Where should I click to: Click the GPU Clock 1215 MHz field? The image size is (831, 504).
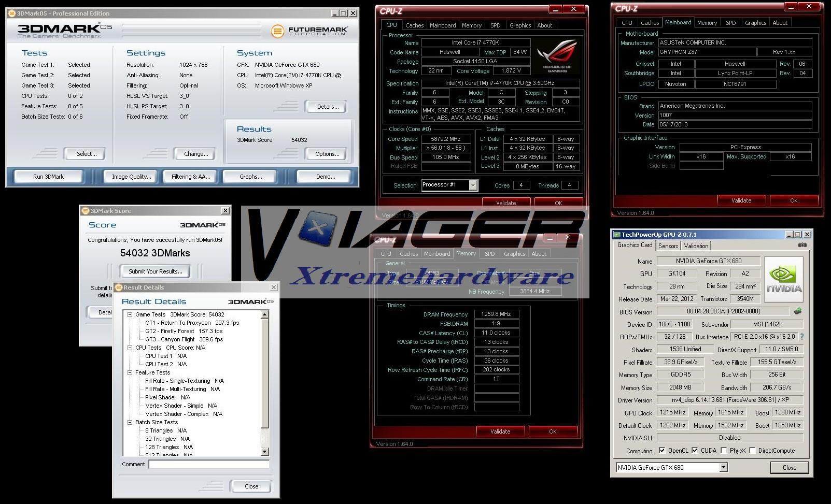coord(673,412)
